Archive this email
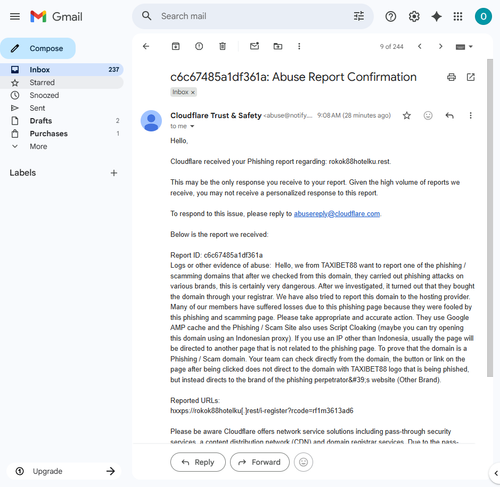The image size is (500, 487). point(176,46)
